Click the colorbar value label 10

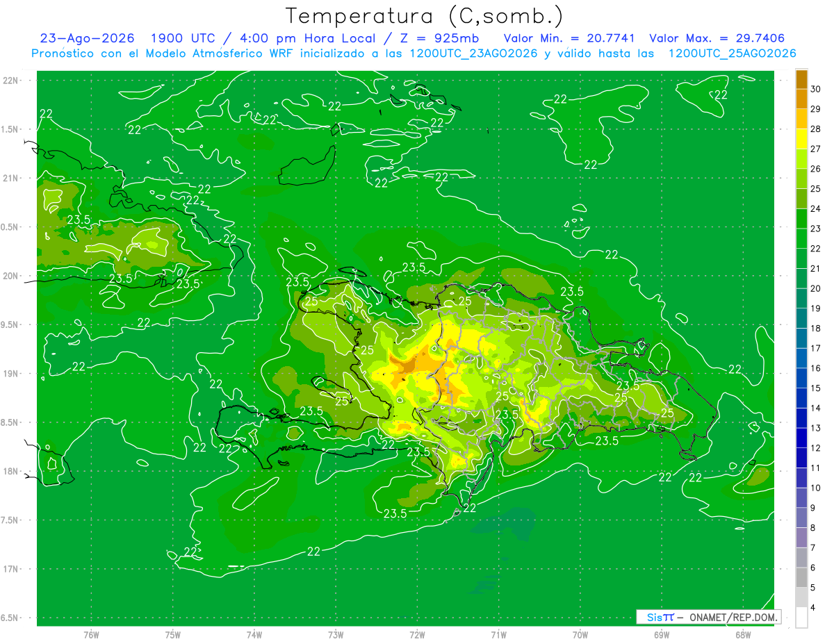pos(816,488)
